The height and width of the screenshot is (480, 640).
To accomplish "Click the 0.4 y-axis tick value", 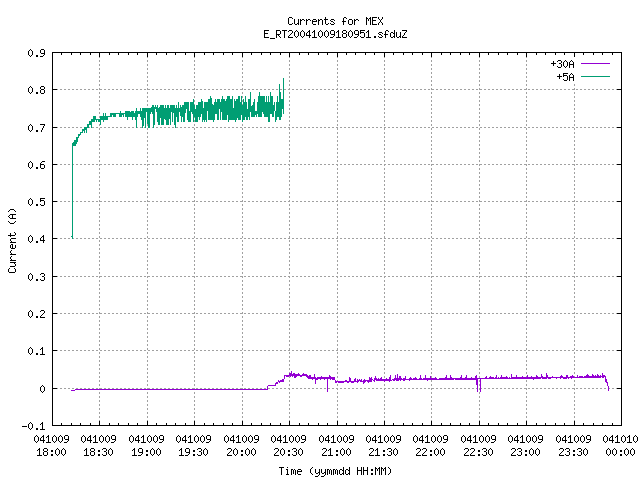I will click(x=36, y=239).
